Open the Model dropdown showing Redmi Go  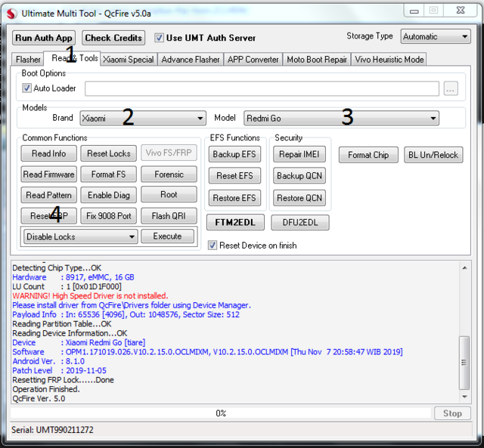(341, 119)
